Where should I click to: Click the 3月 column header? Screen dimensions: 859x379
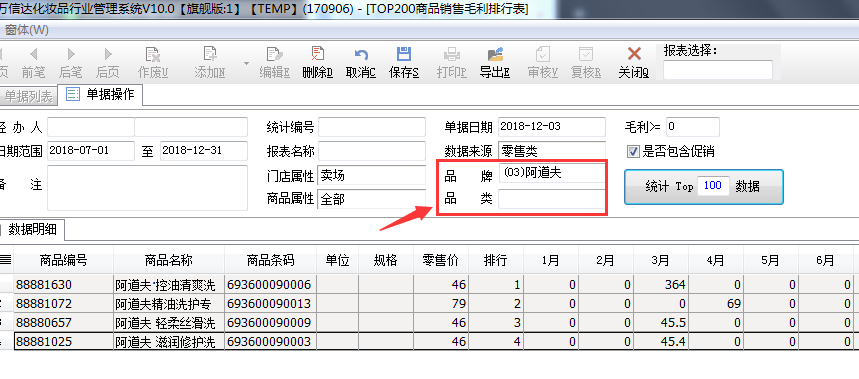click(x=661, y=260)
